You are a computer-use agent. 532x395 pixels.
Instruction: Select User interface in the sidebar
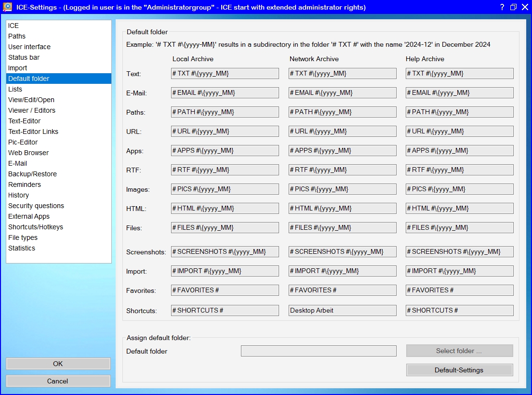29,47
